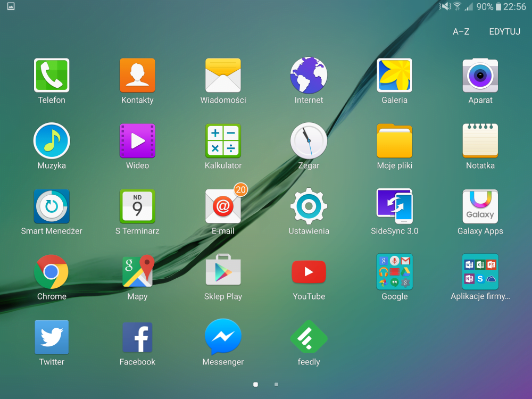532x399 pixels.
Task: Open the Aplikacje firmy Microsoft folder
Action: pos(480,272)
